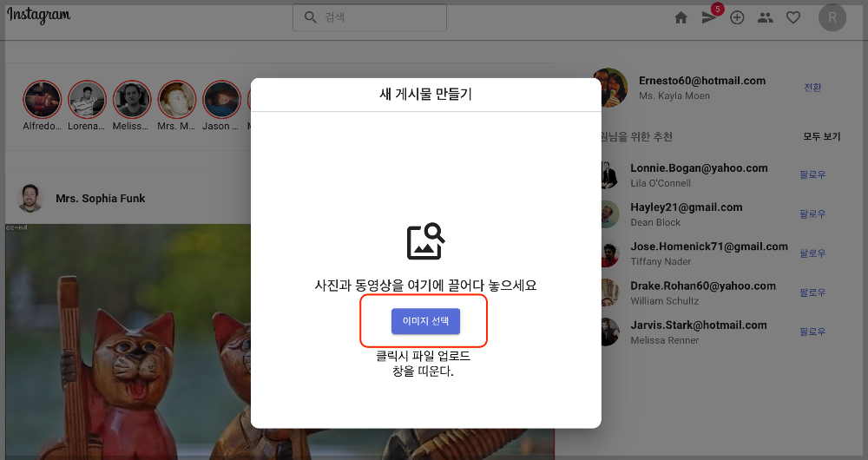Click the Instagram logo
This screenshot has width=868, height=460.
click(x=39, y=15)
